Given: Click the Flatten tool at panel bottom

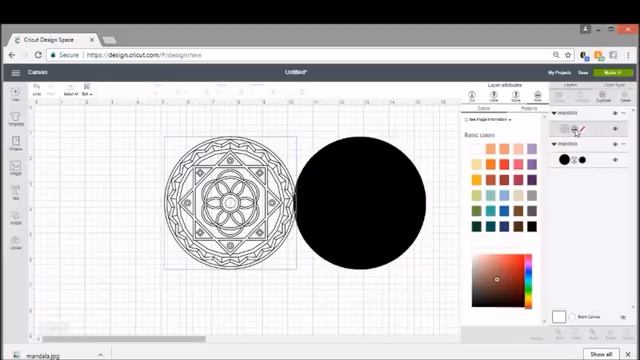Looking at the screenshot, I should pos(610,334).
